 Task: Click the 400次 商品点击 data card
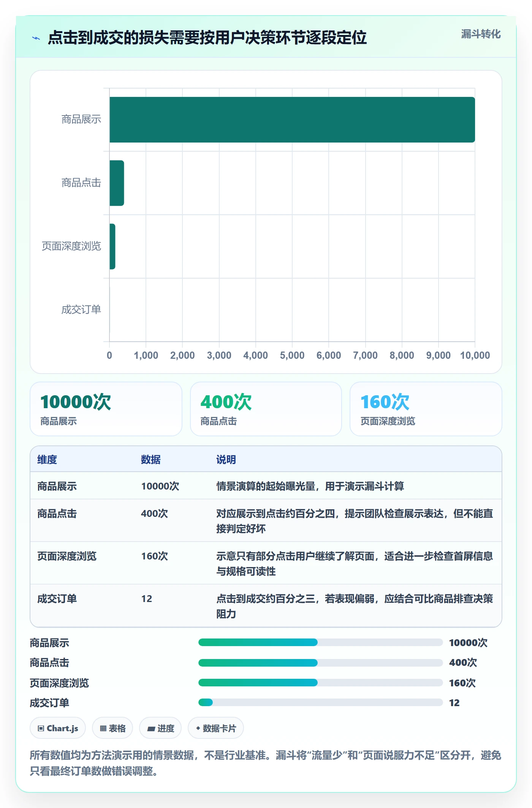[266, 409]
